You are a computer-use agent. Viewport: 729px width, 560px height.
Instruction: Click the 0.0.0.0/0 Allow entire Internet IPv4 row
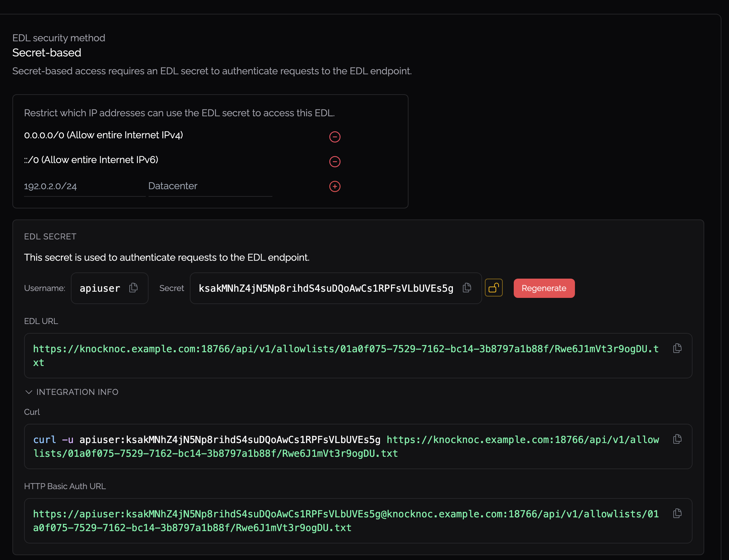pos(104,135)
